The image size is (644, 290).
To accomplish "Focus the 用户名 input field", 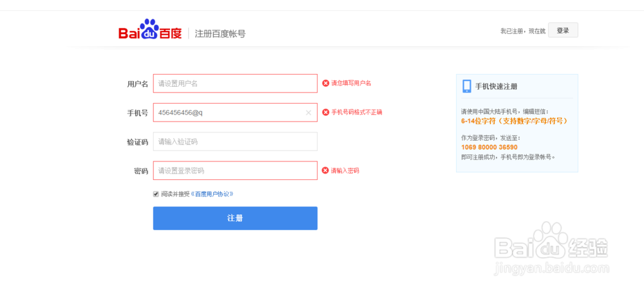I will pos(235,83).
